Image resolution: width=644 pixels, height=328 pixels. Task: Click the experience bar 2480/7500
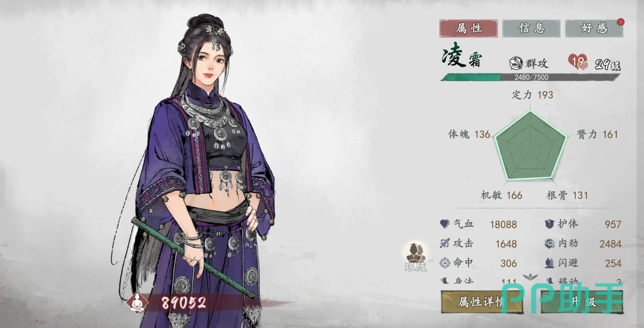530,77
